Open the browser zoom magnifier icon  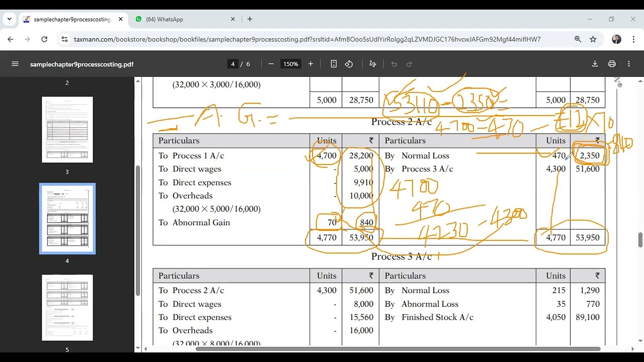578,39
